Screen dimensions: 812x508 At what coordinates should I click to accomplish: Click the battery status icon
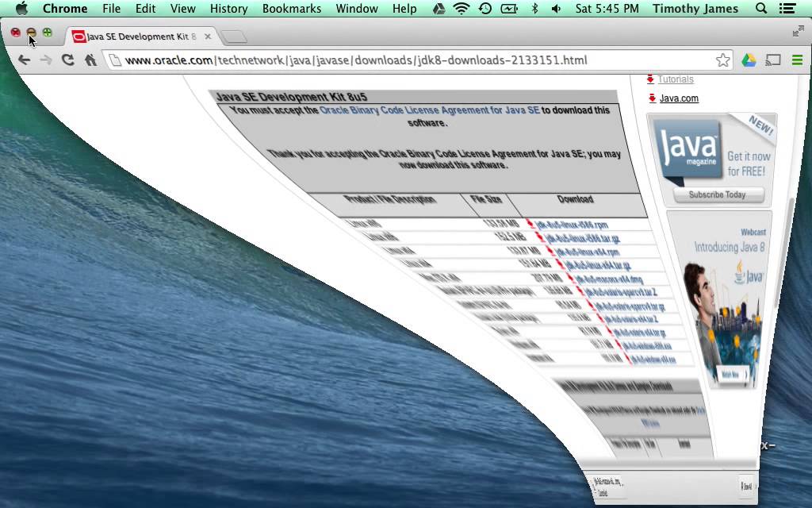(509, 8)
